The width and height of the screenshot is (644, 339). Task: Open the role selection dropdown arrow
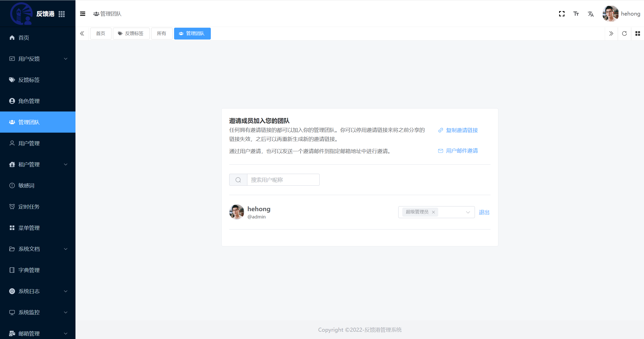click(468, 212)
